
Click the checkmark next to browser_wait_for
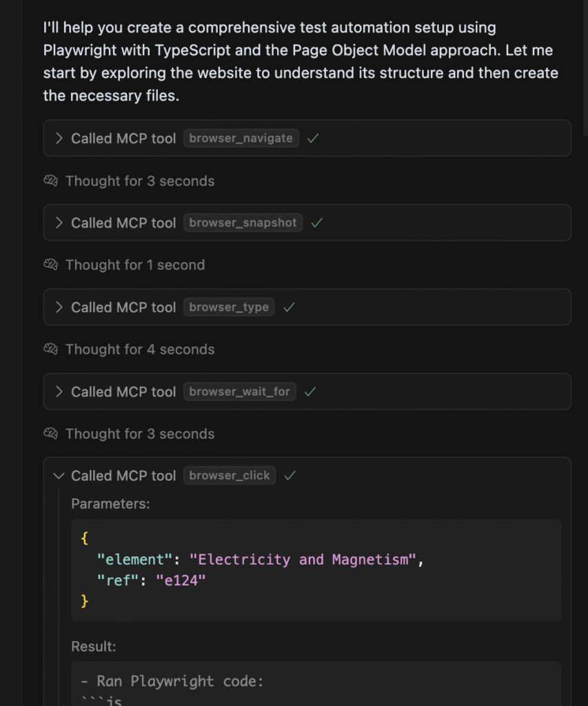pos(310,392)
